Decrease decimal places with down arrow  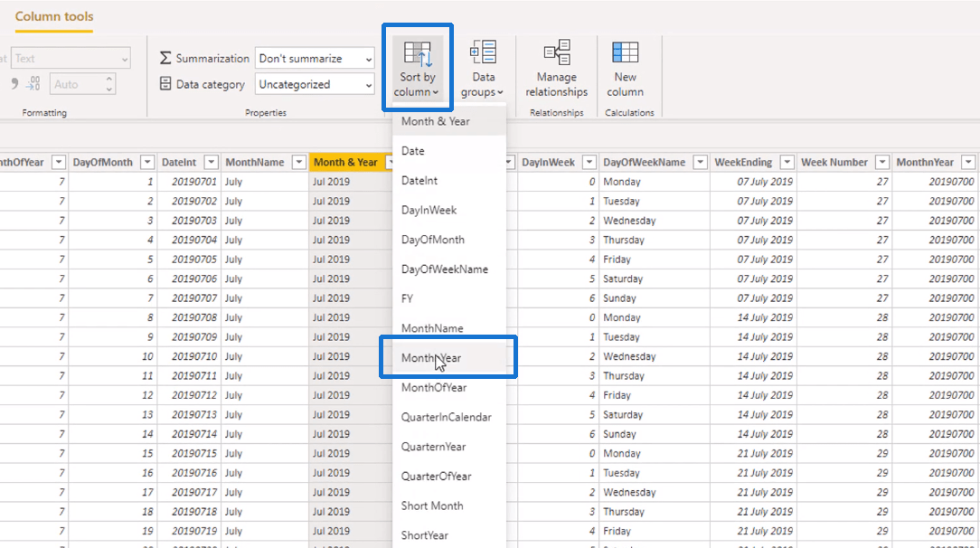pos(109,90)
